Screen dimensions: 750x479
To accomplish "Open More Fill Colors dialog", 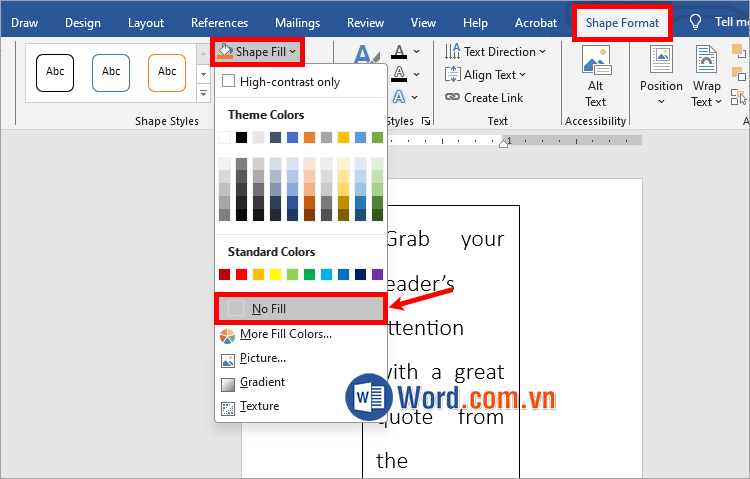I will pos(285,334).
